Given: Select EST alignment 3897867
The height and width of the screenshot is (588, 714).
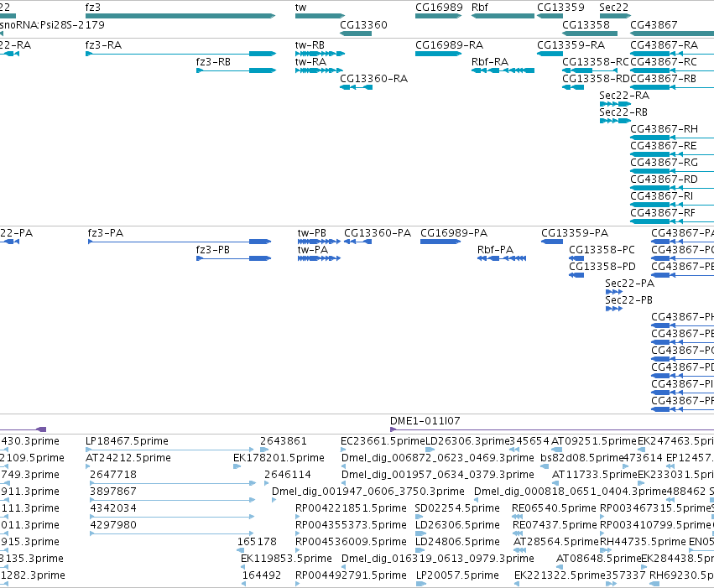Looking at the screenshot, I should (x=173, y=500).
